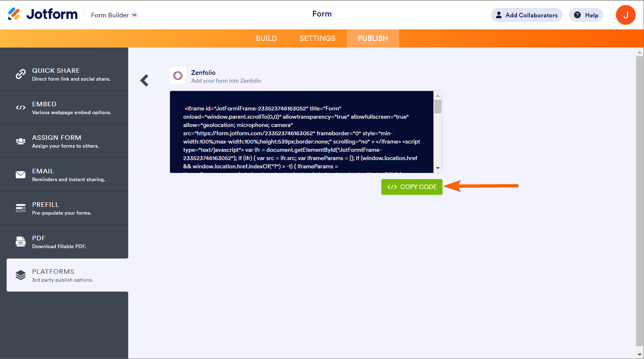Click 'Direct form link and social share.' text

(71, 79)
